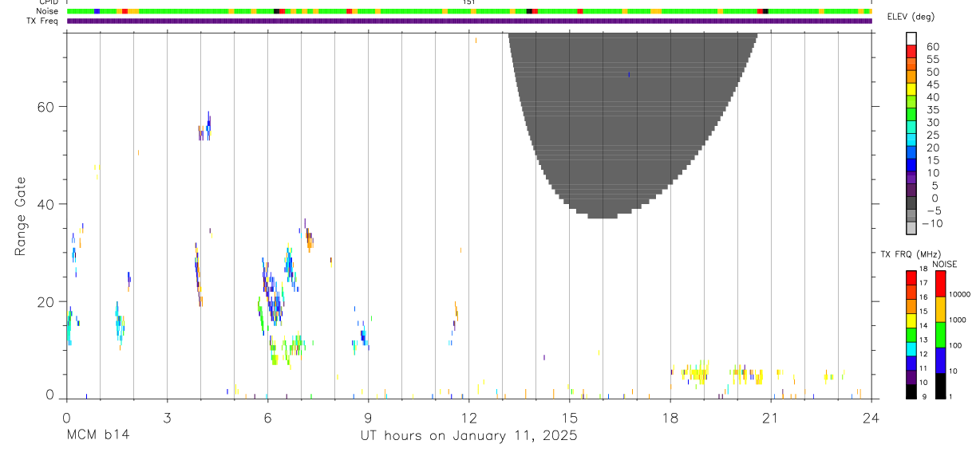Pick the red TX FRQ swatch for 17–18 MHz
This screenshot has height=452, width=980.
(911, 277)
